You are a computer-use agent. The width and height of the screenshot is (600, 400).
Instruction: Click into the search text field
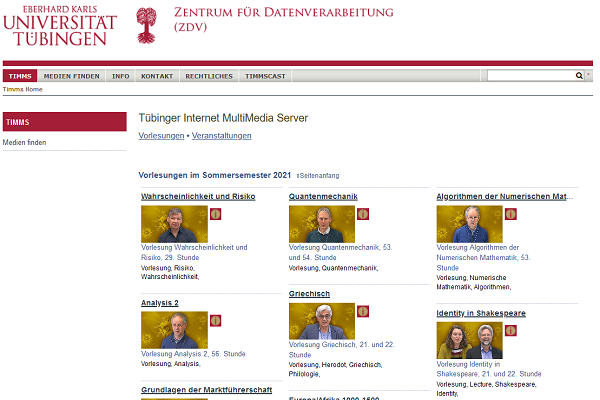(530, 75)
